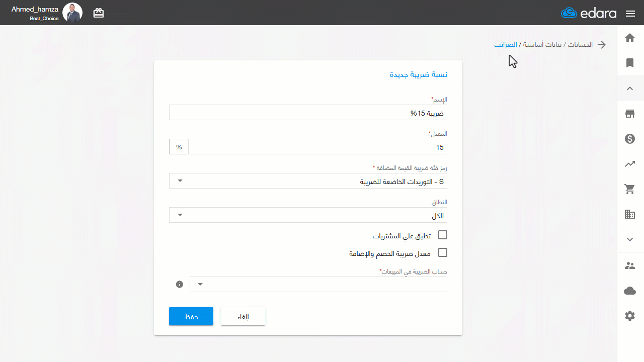Screen dimensions: 644x362
Task: Open the 'النطاق' scope dropdown
Action: tap(308, 215)
